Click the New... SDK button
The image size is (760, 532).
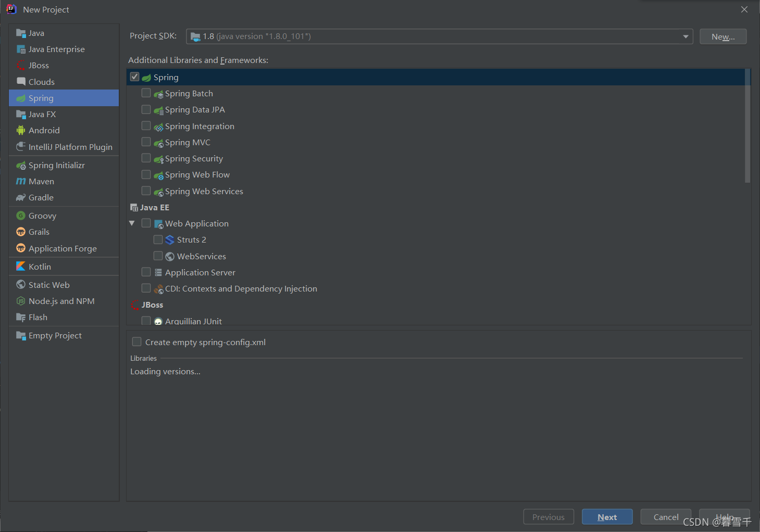tap(723, 36)
